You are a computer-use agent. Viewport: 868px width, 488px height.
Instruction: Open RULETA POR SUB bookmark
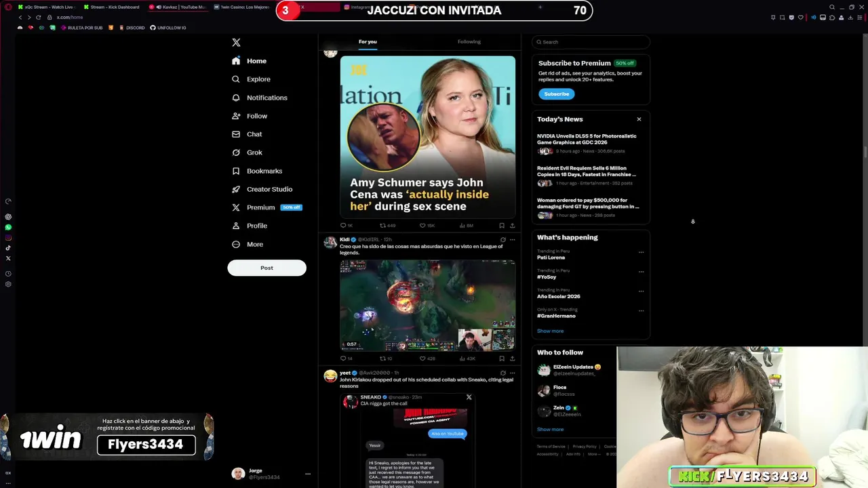point(81,28)
